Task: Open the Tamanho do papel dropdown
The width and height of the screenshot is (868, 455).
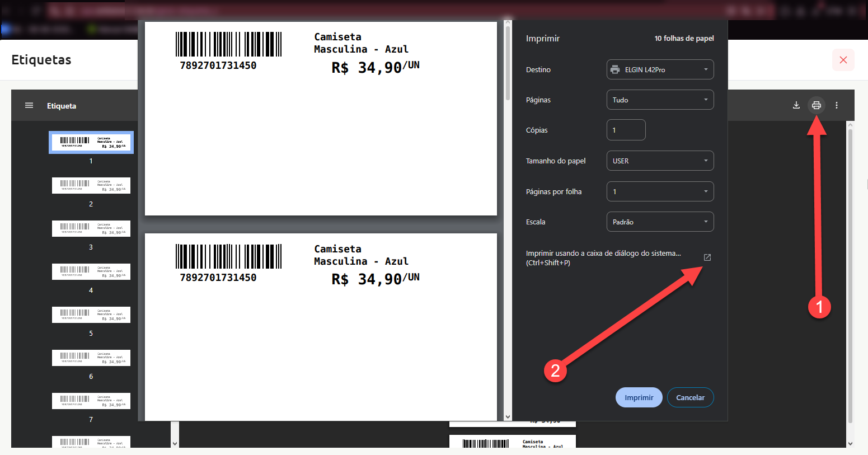Action: pyautogui.click(x=660, y=161)
